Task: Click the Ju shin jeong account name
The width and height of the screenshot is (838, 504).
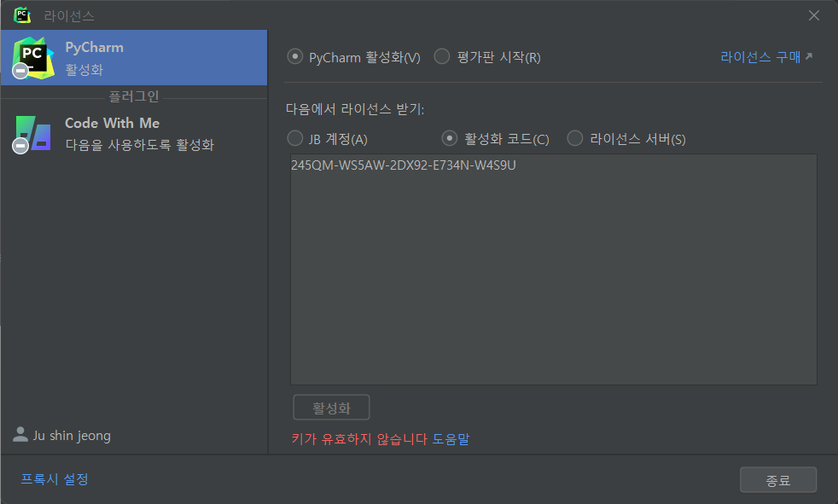Action: point(73,436)
